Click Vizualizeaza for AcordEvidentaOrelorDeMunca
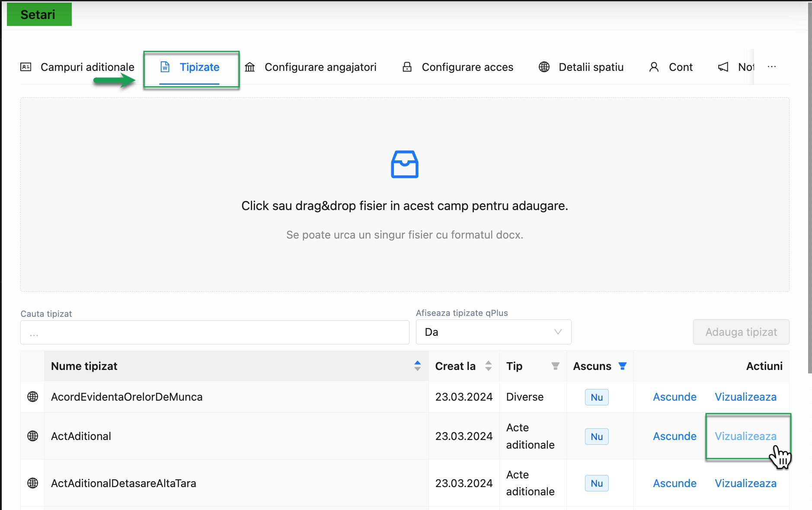The height and width of the screenshot is (510, 812). tap(745, 397)
